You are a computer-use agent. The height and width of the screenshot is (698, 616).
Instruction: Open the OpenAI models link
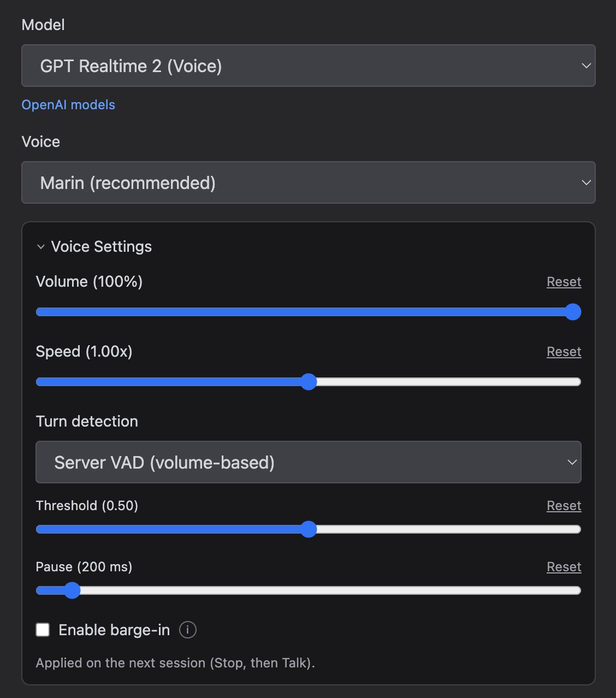[x=68, y=105]
